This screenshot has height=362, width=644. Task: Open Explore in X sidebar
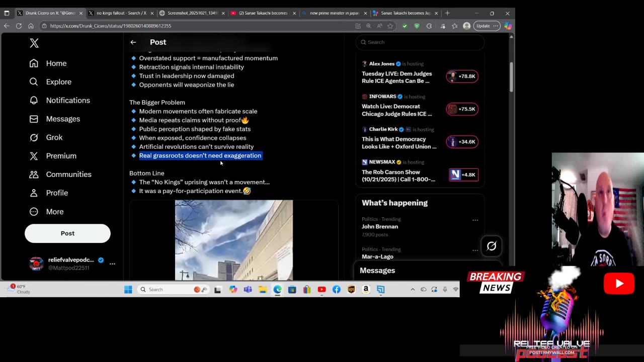pyautogui.click(x=50, y=82)
